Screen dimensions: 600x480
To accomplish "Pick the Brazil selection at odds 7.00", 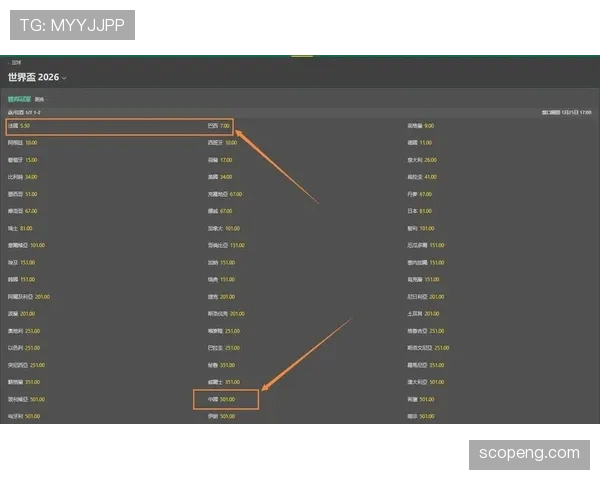I will 218,126.
